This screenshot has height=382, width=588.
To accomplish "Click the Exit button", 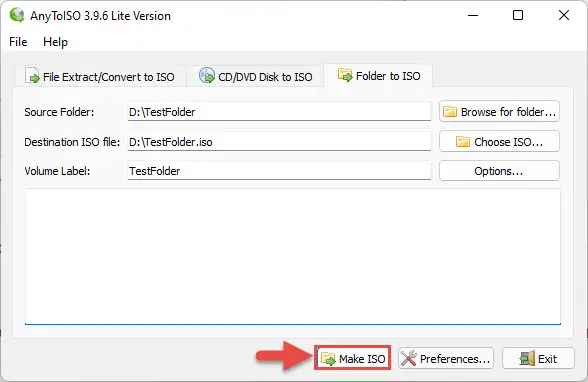I will [x=538, y=358].
